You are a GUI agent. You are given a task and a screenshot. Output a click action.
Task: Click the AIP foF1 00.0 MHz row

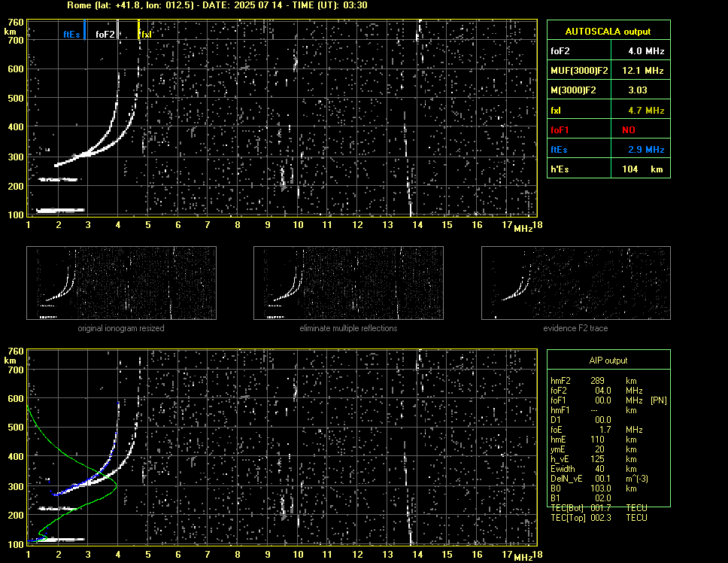pyautogui.click(x=608, y=400)
